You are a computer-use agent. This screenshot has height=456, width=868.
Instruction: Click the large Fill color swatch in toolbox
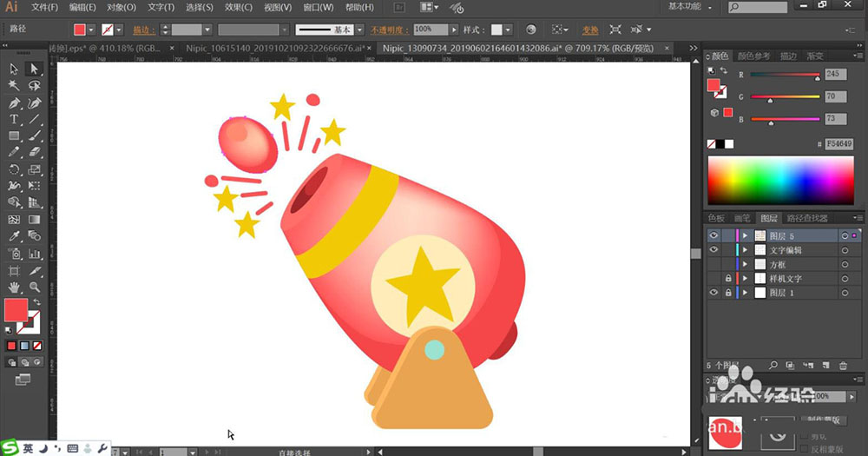tap(16, 310)
